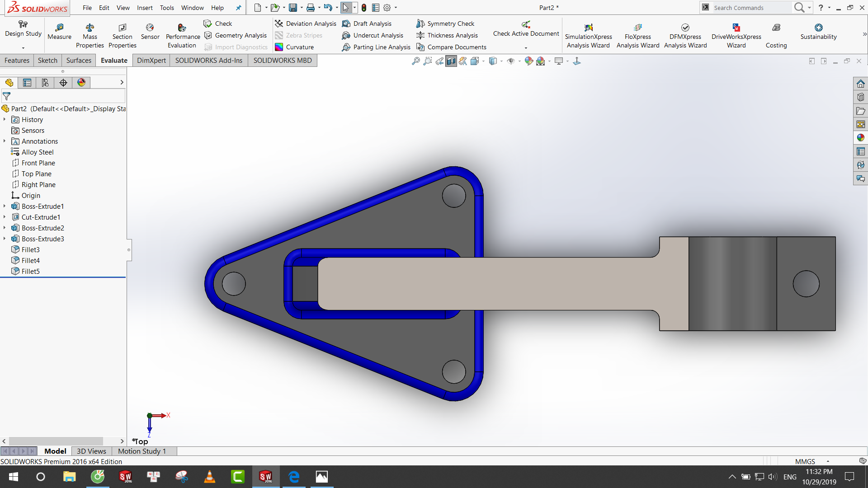The height and width of the screenshot is (488, 868).
Task: Open the Insert menu
Action: tap(145, 8)
